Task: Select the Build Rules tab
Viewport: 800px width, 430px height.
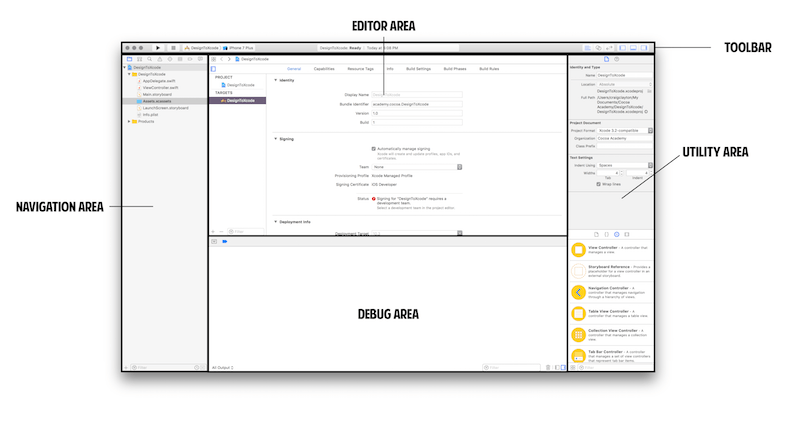Action: (489, 69)
